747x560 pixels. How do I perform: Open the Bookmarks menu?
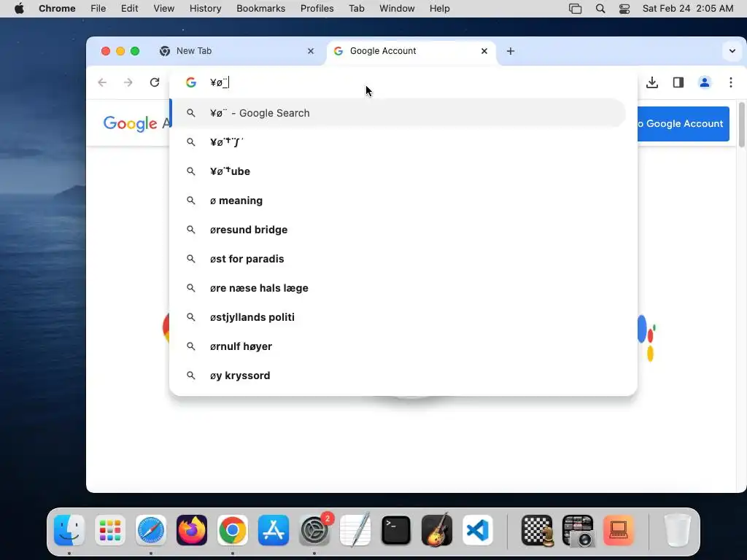coord(261,9)
